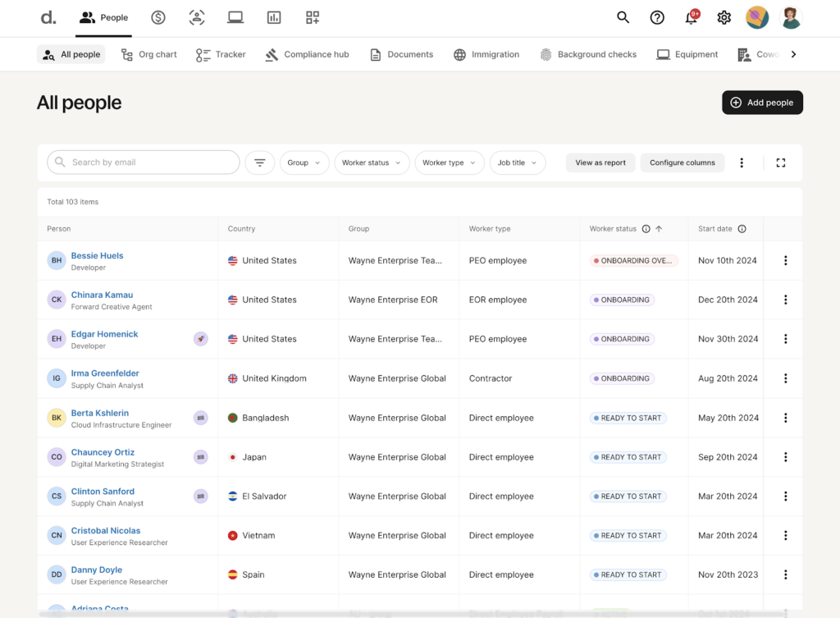The width and height of the screenshot is (840, 618).
Task: Open Bessie Huels' profile link
Action: [x=97, y=255]
